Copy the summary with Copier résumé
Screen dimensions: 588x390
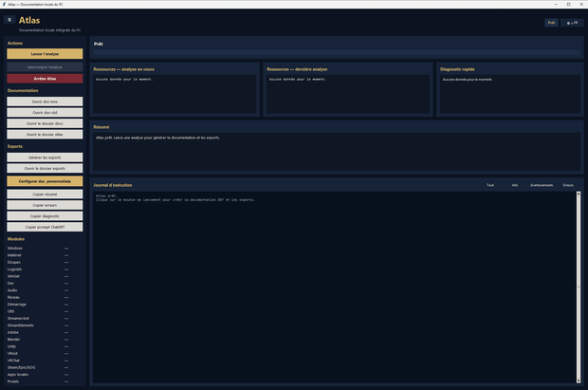[x=45, y=195]
